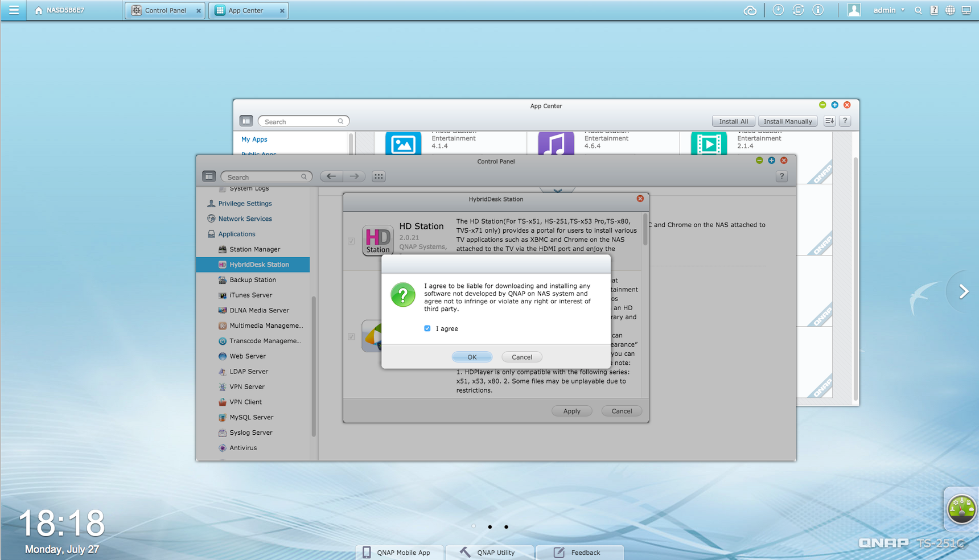Click the Control Panel search field
Image resolution: width=979 pixels, height=560 pixels.
[x=266, y=177]
